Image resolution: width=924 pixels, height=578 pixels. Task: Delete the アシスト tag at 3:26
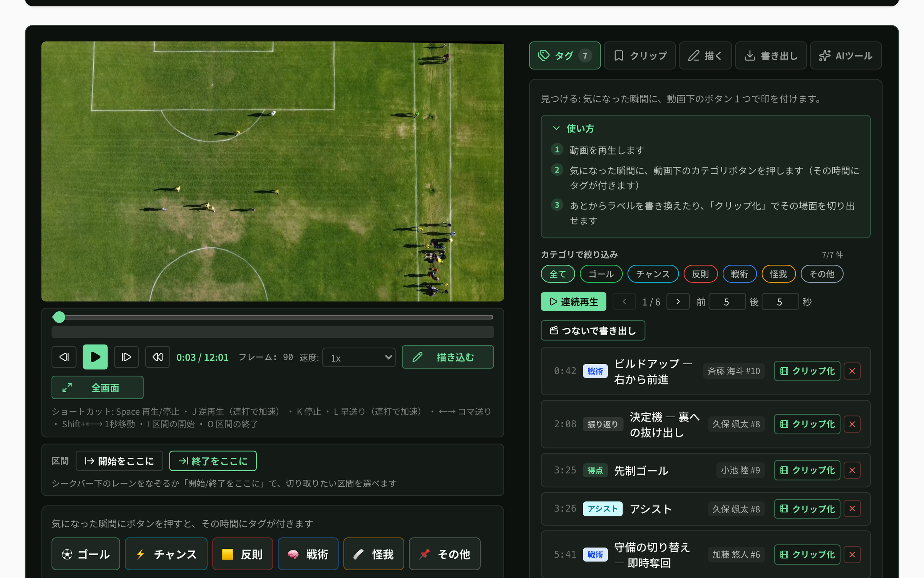(x=852, y=509)
